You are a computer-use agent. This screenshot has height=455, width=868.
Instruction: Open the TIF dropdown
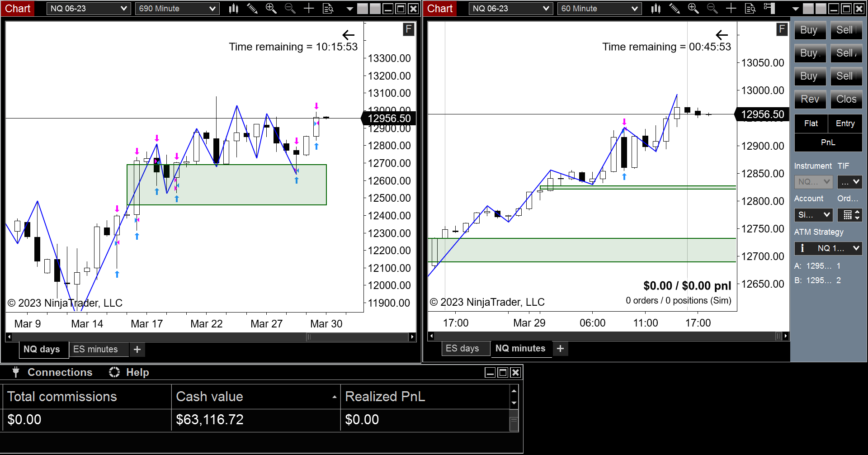pos(850,182)
